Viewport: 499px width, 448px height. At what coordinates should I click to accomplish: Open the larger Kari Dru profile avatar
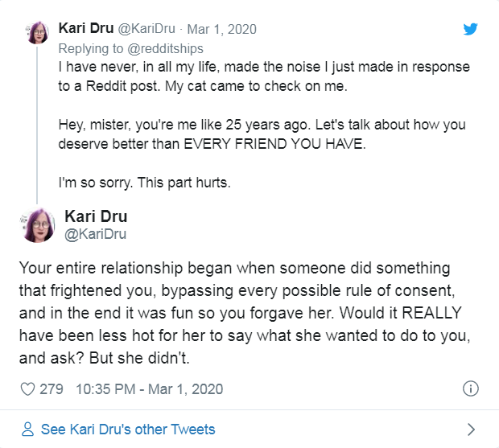(38, 225)
